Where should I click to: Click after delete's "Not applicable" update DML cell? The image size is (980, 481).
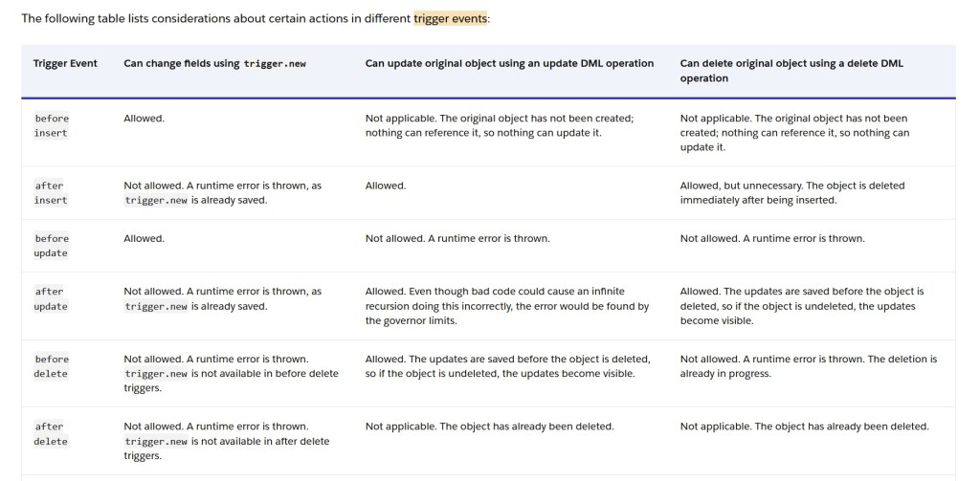(489, 426)
